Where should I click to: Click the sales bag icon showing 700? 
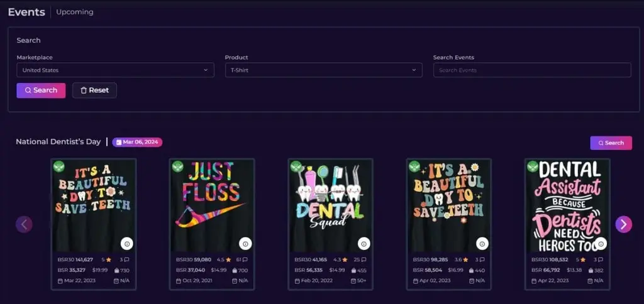tap(235, 270)
